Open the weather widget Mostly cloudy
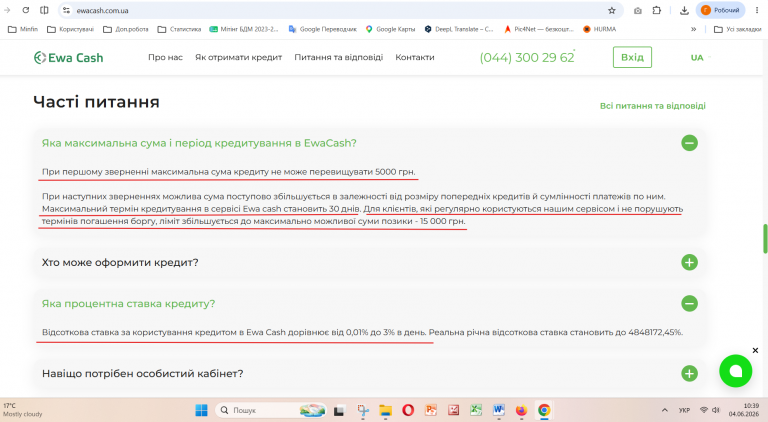768x422 pixels. point(23,410)
